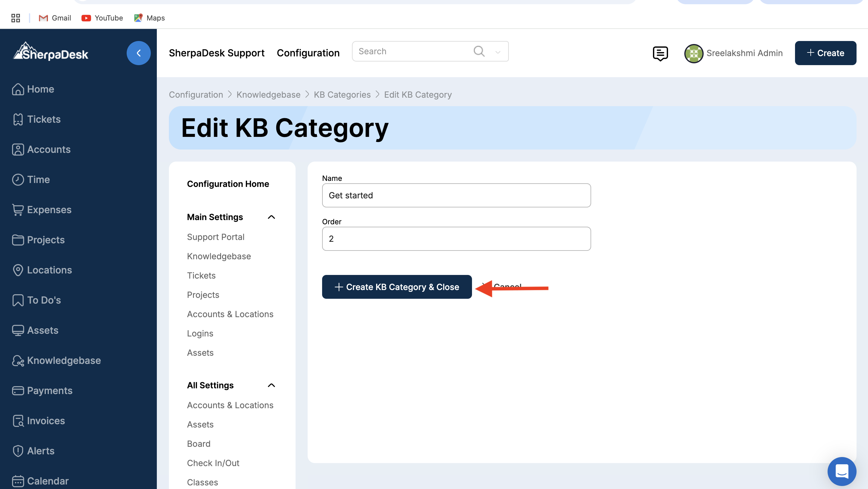
Task: Open the Google apps grid in bookmarks bar
Action: (15, 18)
